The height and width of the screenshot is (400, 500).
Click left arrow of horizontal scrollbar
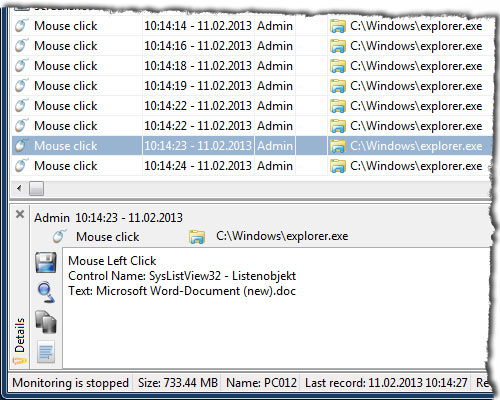pos(19,189)
